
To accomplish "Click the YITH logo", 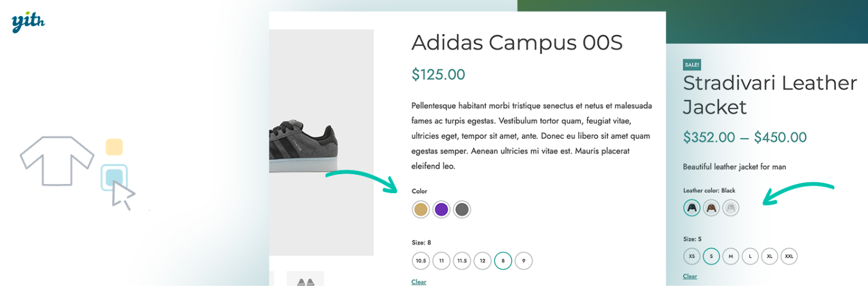I will point(28,23).
